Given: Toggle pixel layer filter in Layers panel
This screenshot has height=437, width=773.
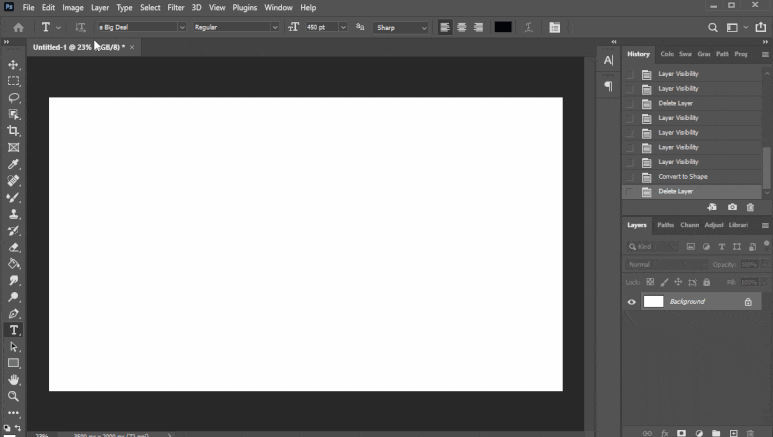Looking at the screenshot, I should tap(691, 247).
